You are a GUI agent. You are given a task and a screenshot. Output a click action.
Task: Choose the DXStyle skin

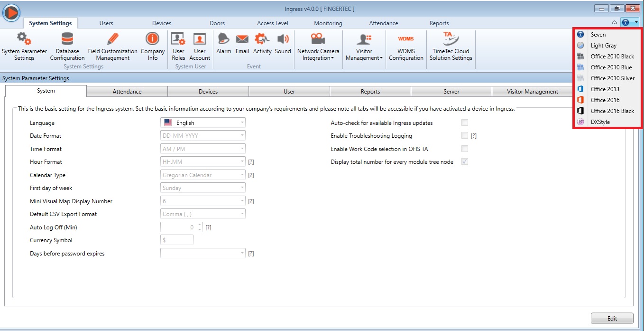point(607,122)
